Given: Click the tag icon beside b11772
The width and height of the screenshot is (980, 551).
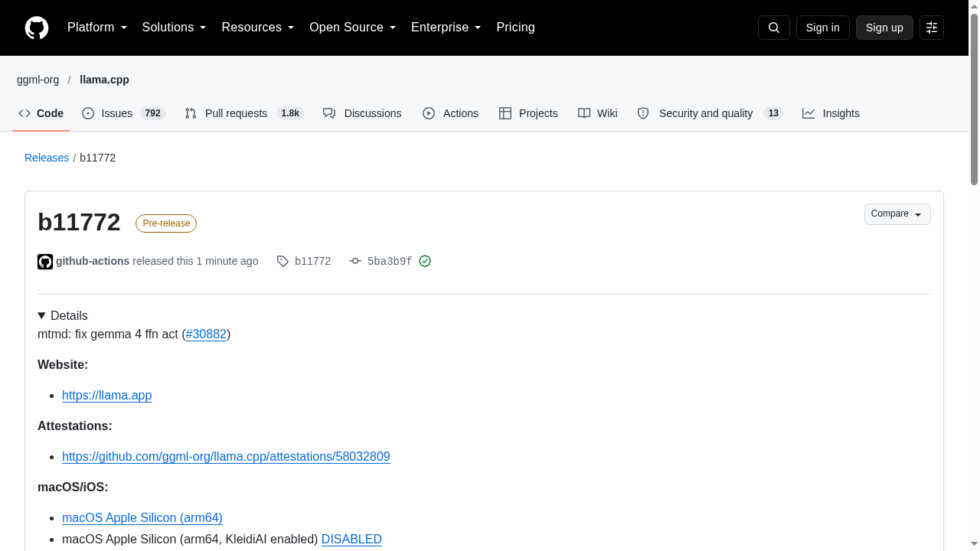Looking at the screenshot, I should pyautogui.click(x=283, y=261).
